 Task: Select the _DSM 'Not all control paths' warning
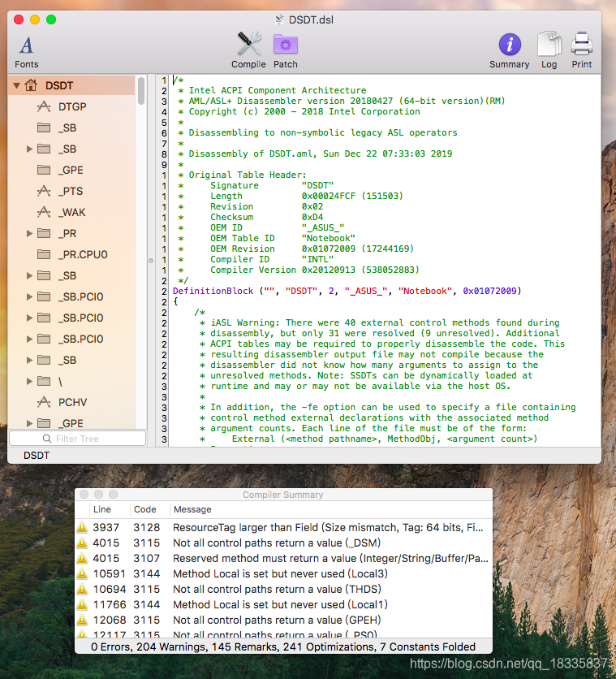click(283, 543)
